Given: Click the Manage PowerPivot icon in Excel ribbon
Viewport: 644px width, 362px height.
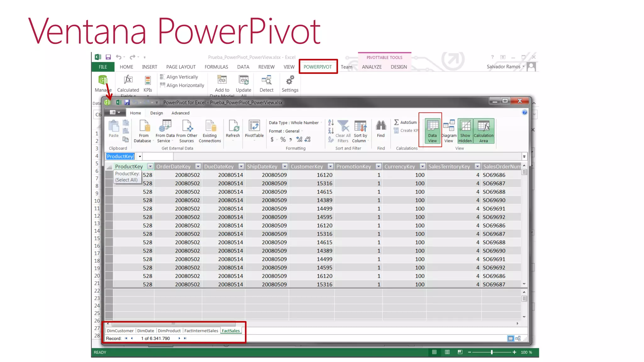Looking at the screenshot, I should point(103,81).
